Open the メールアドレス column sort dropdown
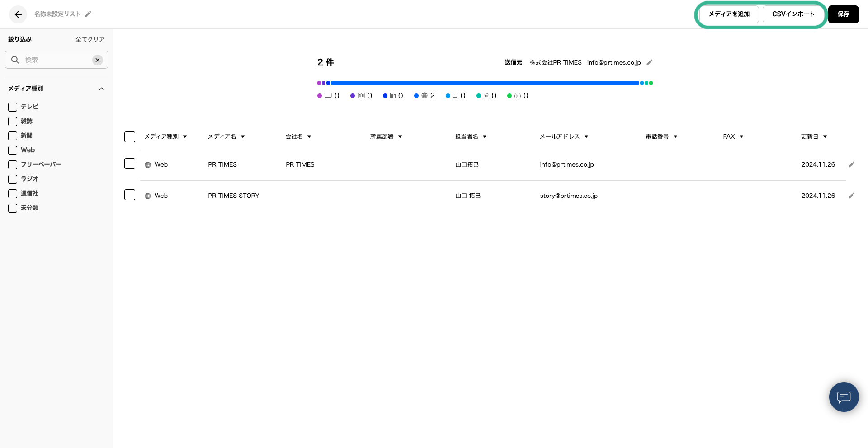868x448 pixels. [586, 137]
